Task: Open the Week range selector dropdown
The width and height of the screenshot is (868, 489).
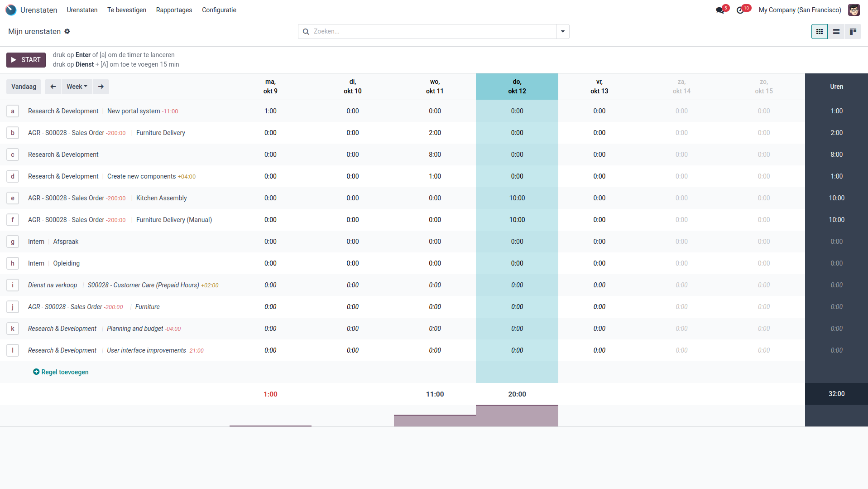Action: [x=77, y=87]
